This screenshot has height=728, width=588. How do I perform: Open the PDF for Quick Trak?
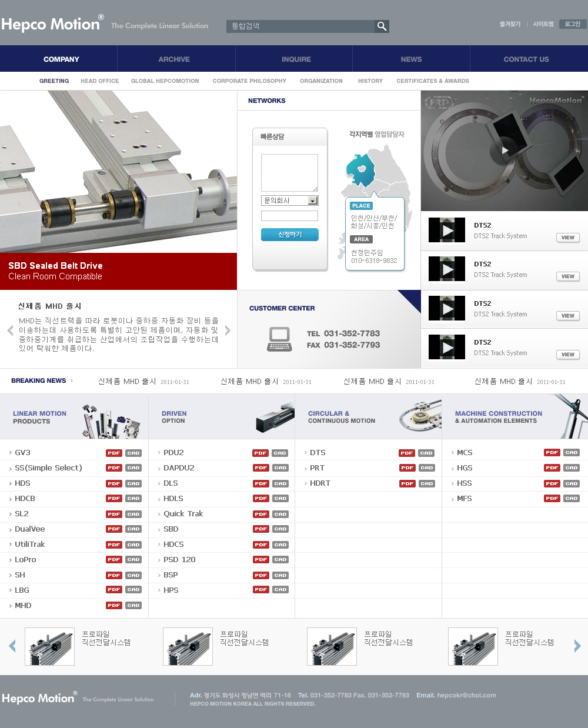(261, 514)
